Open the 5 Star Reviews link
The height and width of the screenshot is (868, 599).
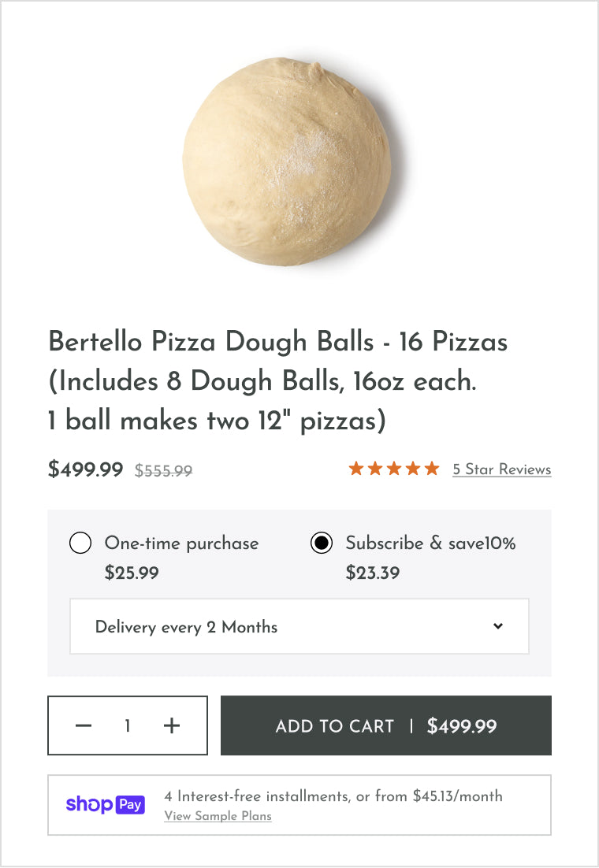501,469
